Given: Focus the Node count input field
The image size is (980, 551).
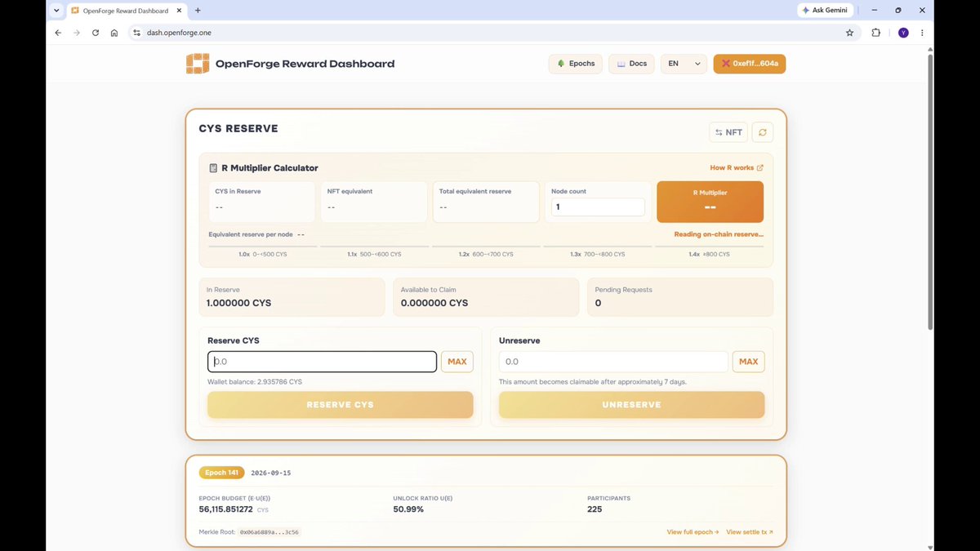Looking at the screenshot, I should point(599,207).
